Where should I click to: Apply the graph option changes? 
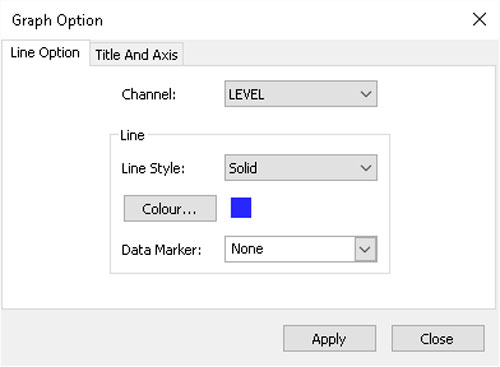329,338
